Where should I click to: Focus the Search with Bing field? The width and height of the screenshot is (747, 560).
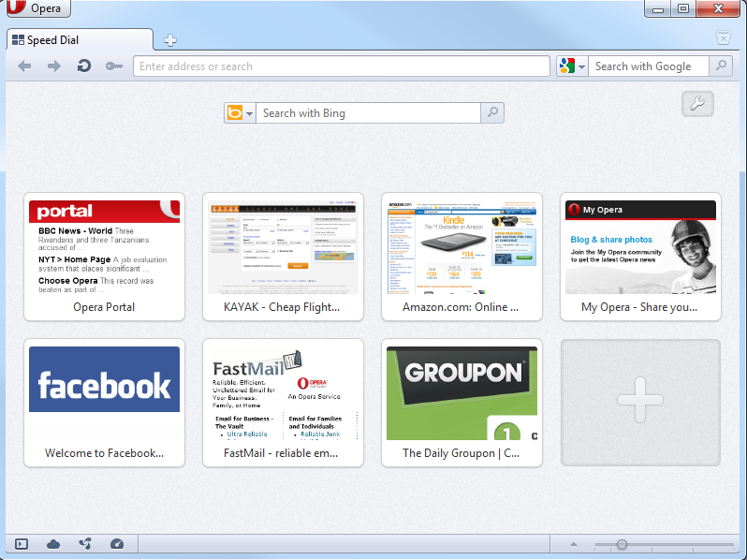click(x=368, y=113)
